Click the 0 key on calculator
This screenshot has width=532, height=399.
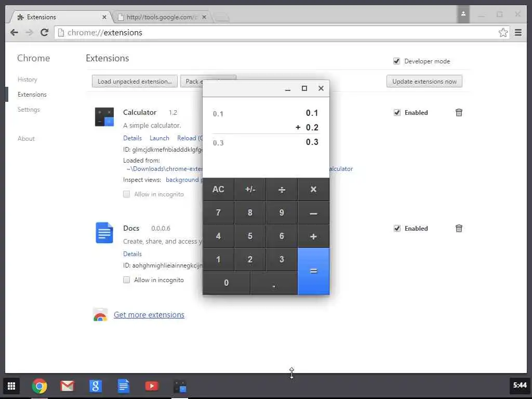pos(227,283)
